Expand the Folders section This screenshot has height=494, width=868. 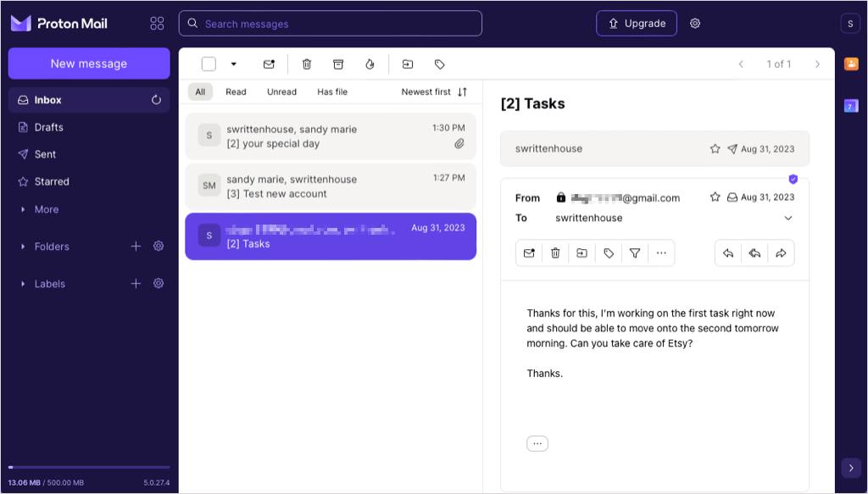[24, 247]
